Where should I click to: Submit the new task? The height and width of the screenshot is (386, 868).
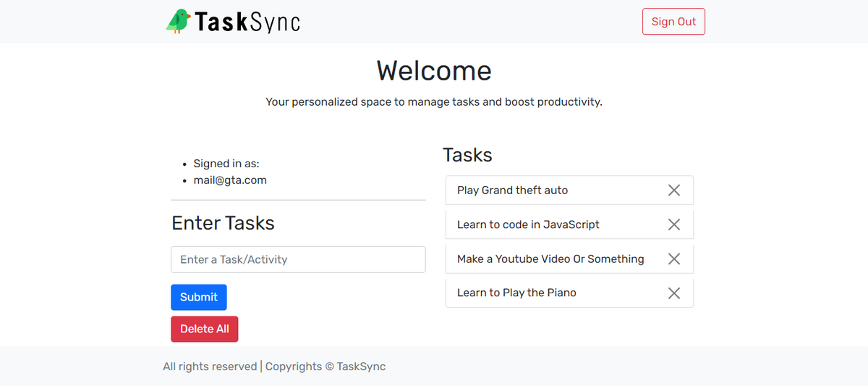tap(199, 297)
